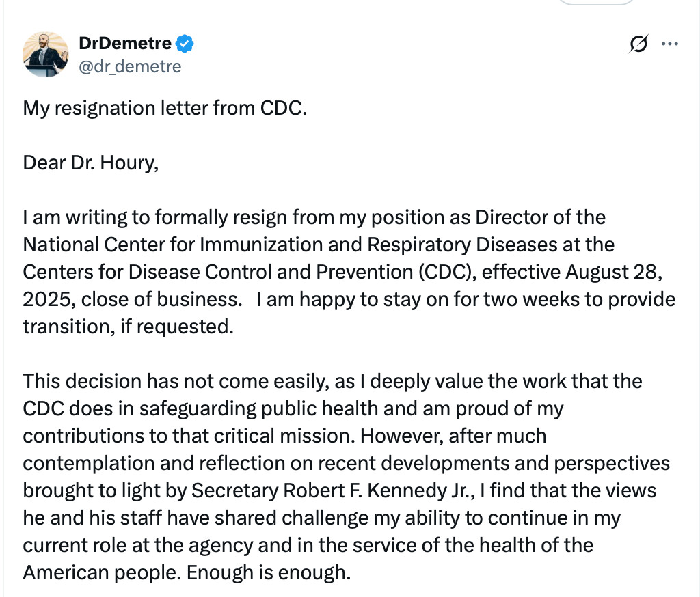Click the closing sentence "Enough is enough."
Screen dimensions: 700x597
(269, 572)
